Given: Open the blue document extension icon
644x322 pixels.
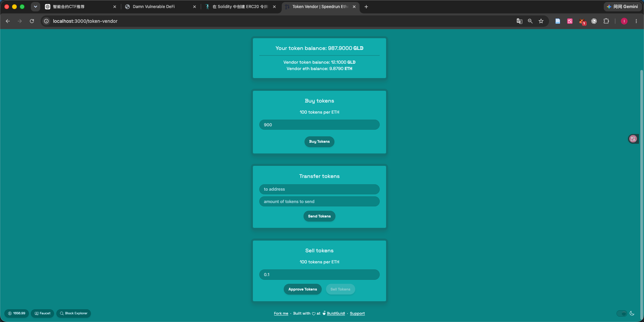Looking at the screenshot, I should click(x=558, y=21).
